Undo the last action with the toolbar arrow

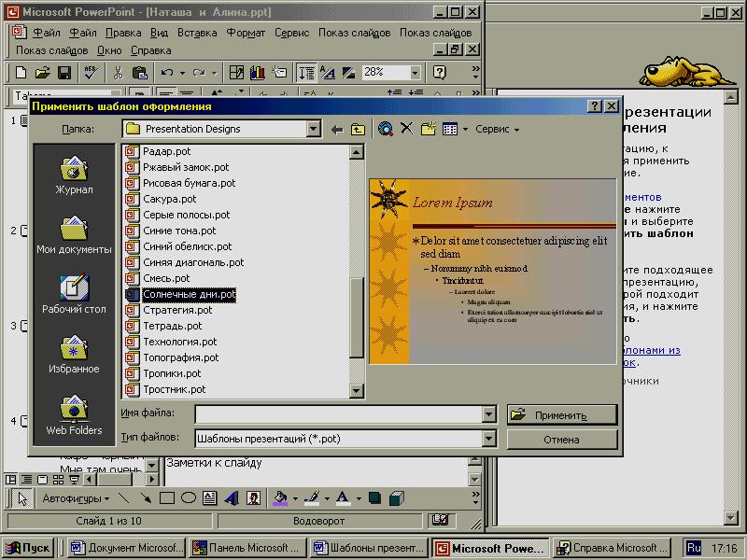click(x=167, y=73)
